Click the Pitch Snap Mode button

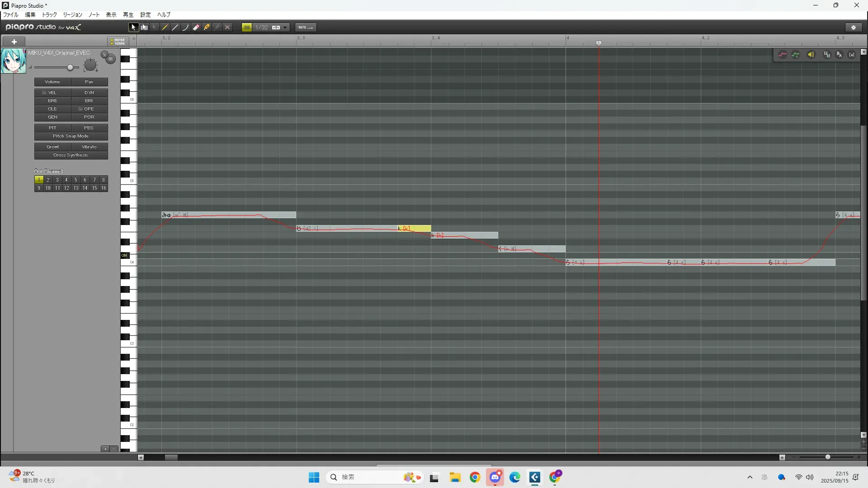(x=71, y=136)
